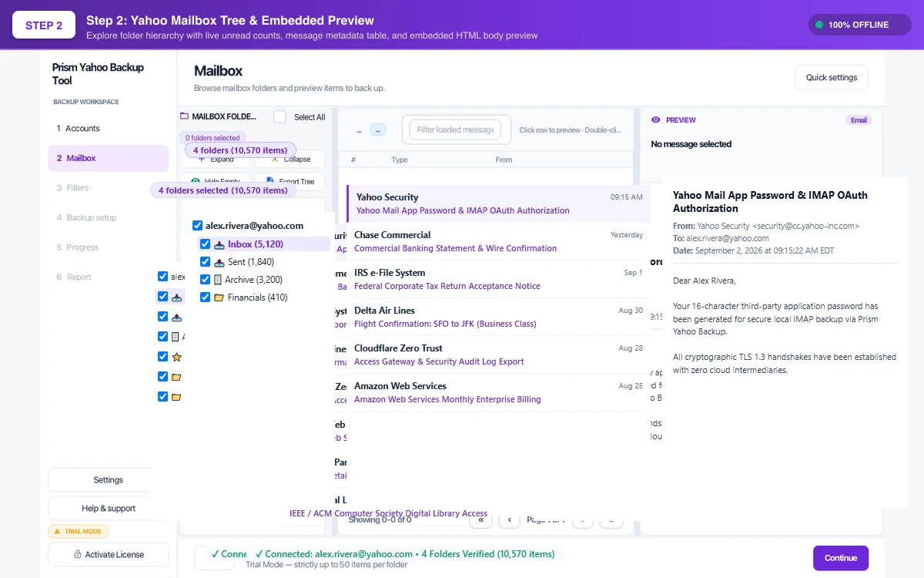924x578 pixels.
Task: Select the alex.rivera@yahoo.com account node
Action: (x=255, y=226)
